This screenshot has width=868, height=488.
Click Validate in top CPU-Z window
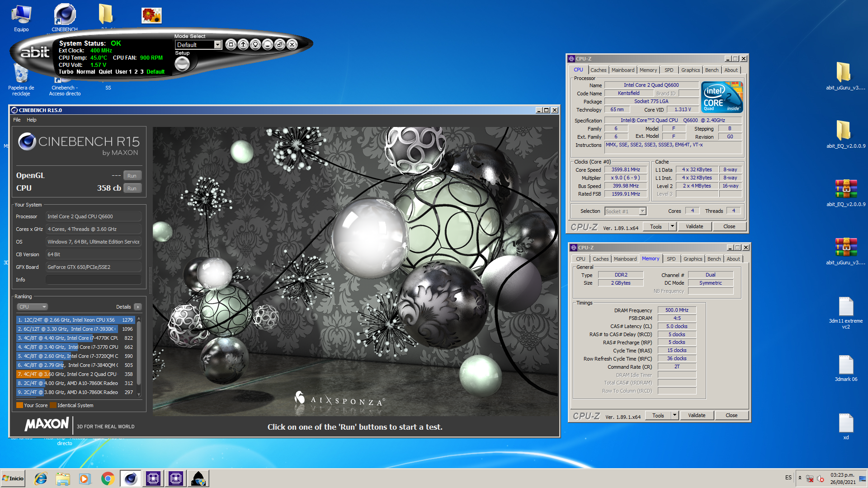click(694, 227)
